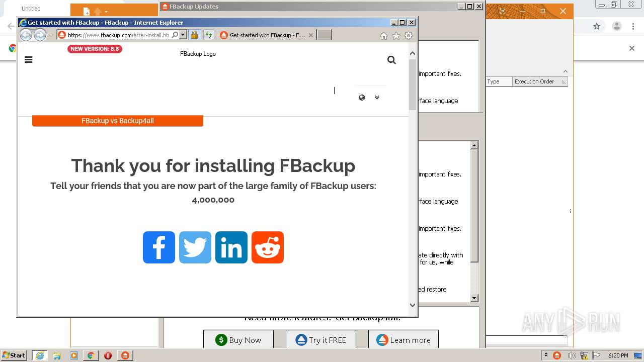644x362 pixels.
Task: Open Internet Explorer tools gear
Action: [409, 36]
